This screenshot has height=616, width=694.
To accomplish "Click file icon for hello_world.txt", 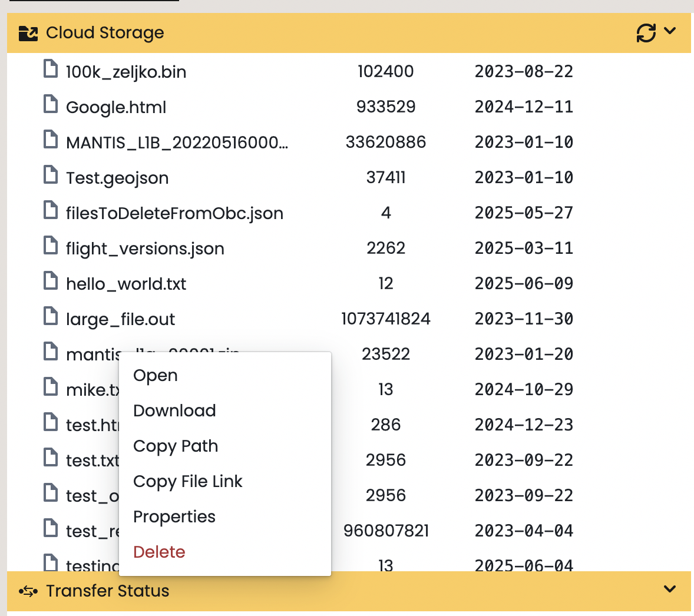I will (x=51, y=281).
